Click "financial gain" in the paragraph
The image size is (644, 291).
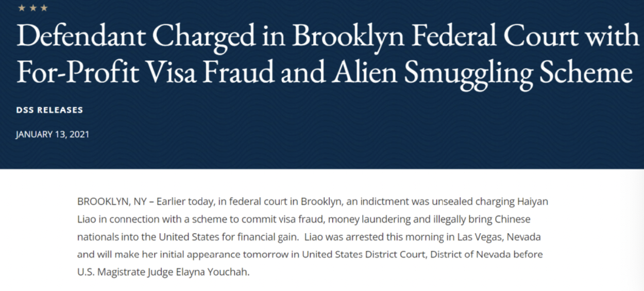pos(269,237)
